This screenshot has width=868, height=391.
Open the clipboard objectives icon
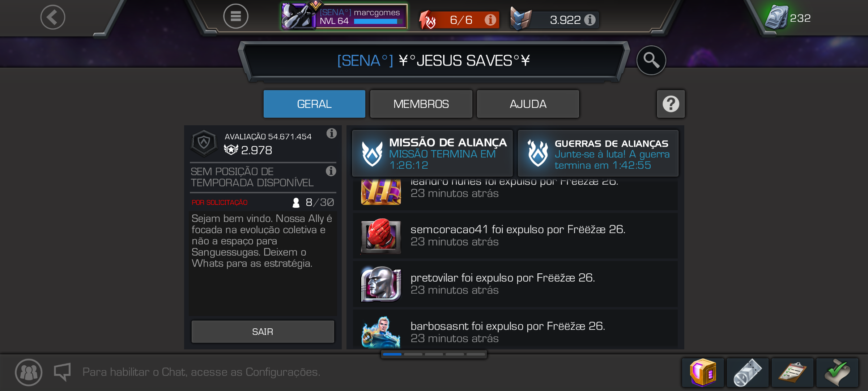coord(792,373)
